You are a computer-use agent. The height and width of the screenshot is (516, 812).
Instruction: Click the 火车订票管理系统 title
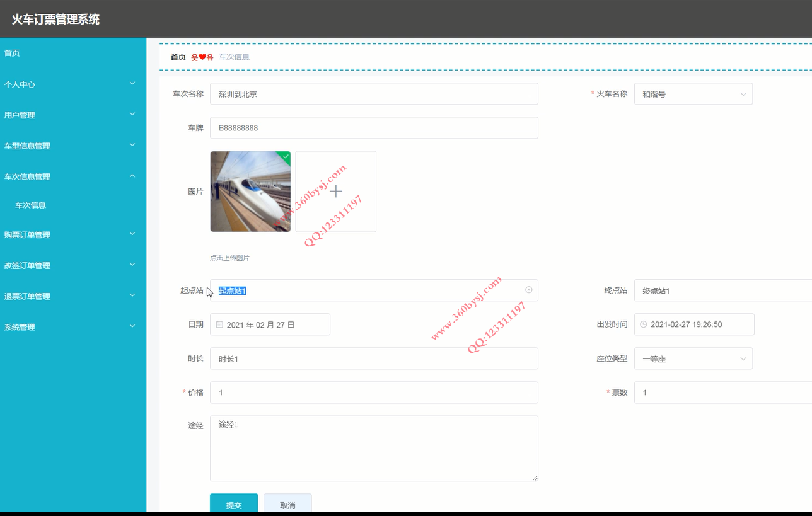(55, 19)
